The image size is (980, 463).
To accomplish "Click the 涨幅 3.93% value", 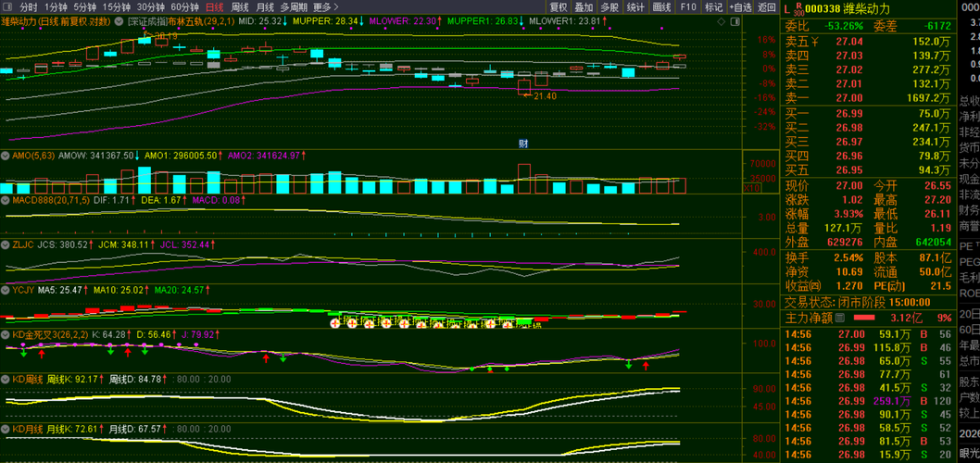I will tap(850, 214).
